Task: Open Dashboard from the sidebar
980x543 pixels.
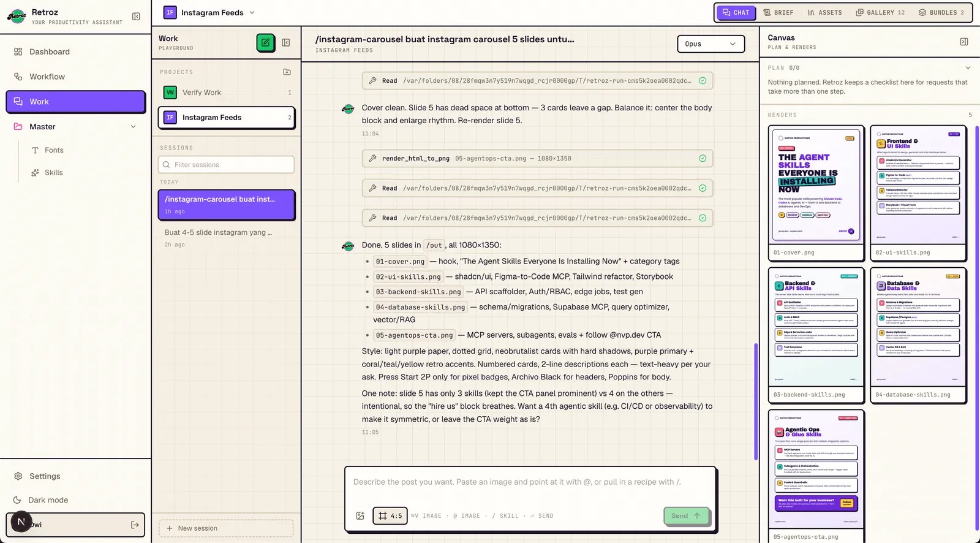Action: tap(76, 51)
